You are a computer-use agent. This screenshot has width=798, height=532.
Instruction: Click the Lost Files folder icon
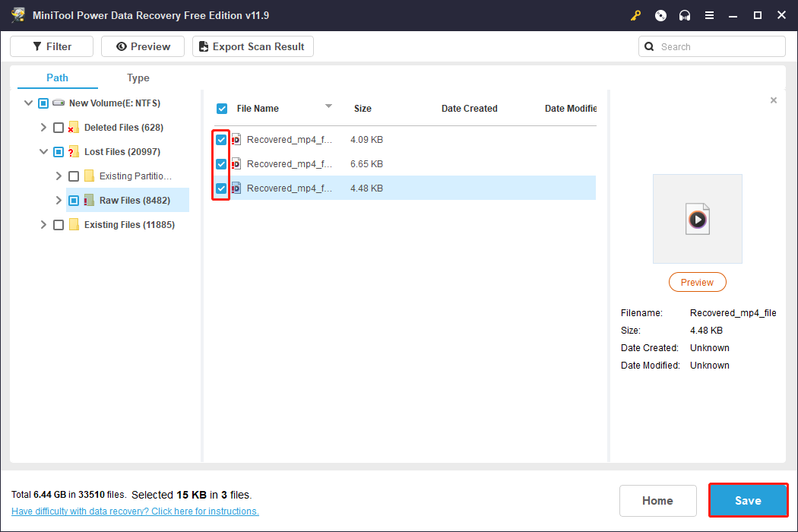(73, 152)
